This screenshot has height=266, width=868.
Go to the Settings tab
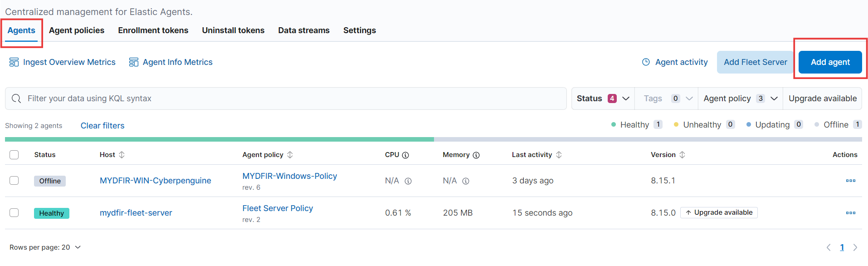(x=360, y=30)
